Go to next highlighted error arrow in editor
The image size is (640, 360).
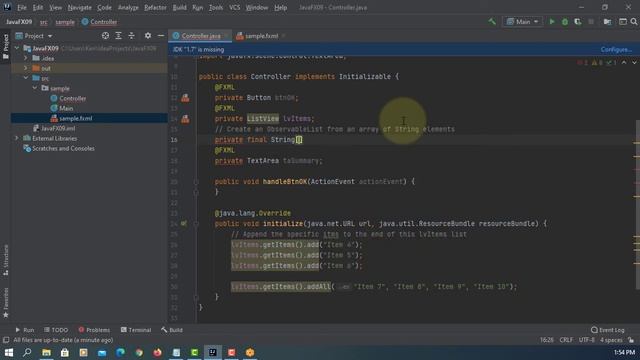point(634,62)
